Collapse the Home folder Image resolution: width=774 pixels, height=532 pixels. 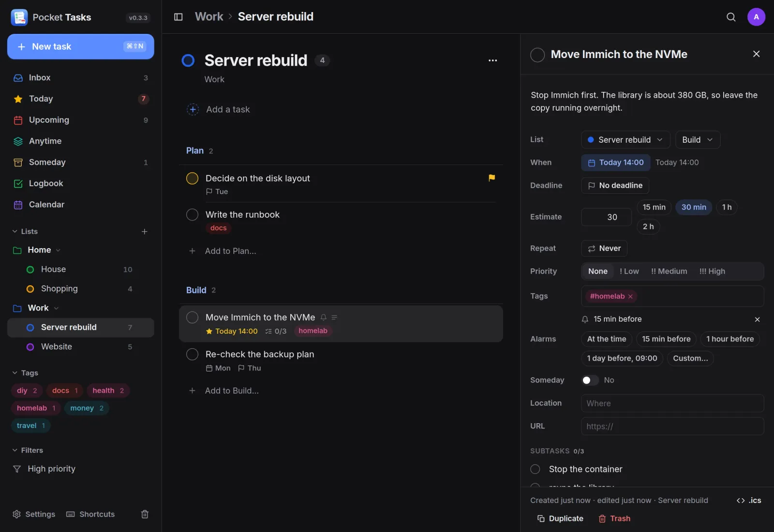tap(58, 250)
